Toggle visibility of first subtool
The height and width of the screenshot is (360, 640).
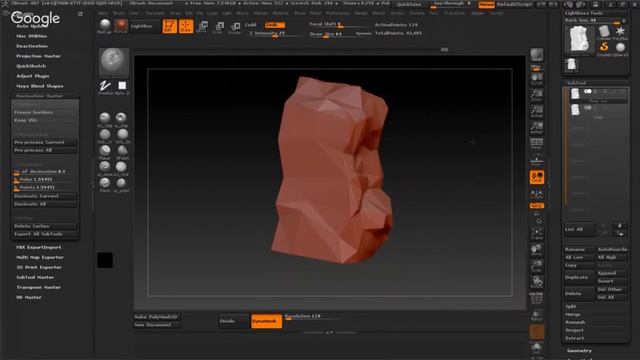[x=588, y=91]
